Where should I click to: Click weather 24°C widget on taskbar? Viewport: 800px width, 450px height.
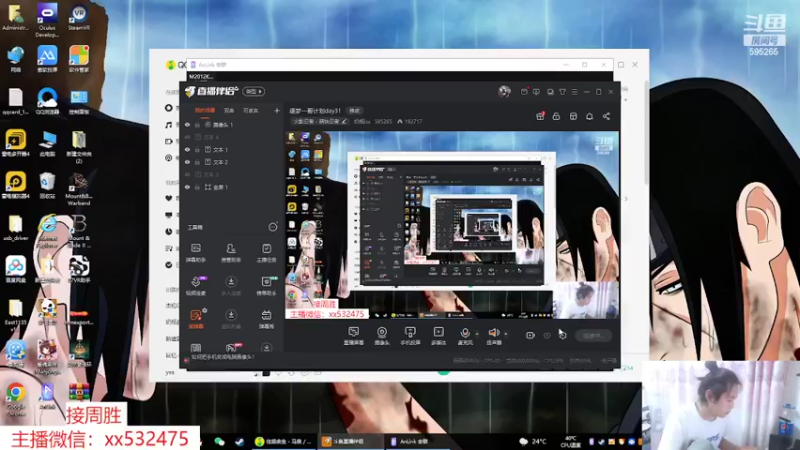pos(533,441)
